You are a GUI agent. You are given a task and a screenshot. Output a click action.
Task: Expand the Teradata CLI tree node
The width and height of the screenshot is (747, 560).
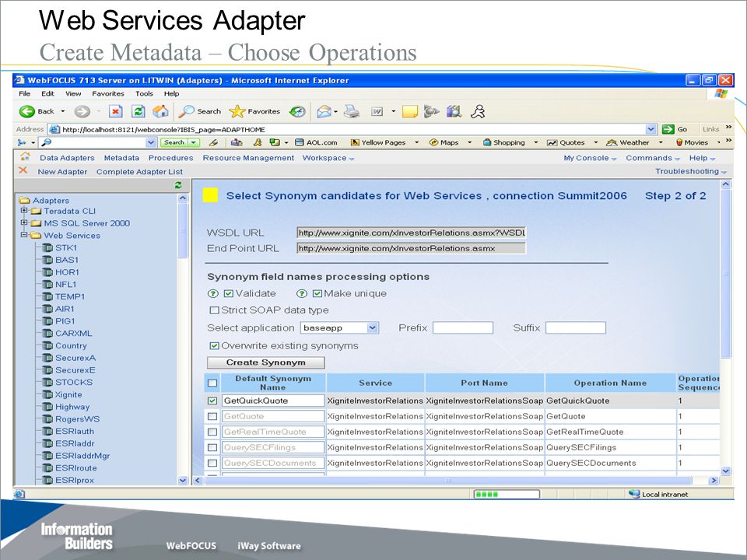tap(24, 211)
